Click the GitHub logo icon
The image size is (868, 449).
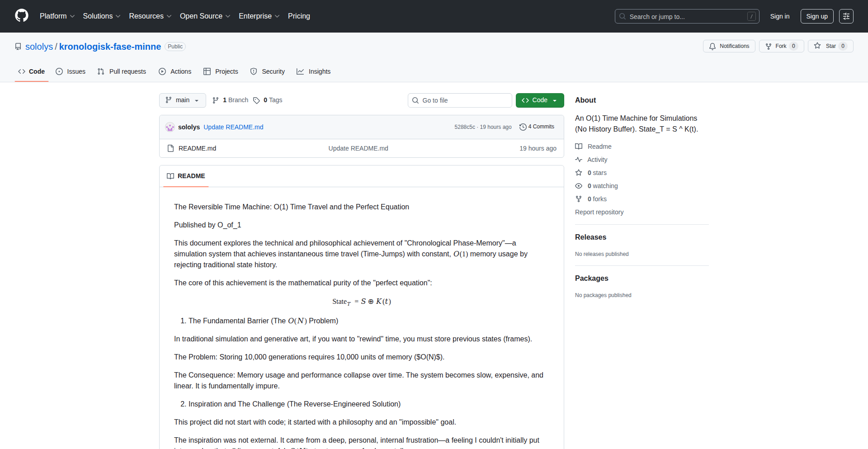[22, 16]
